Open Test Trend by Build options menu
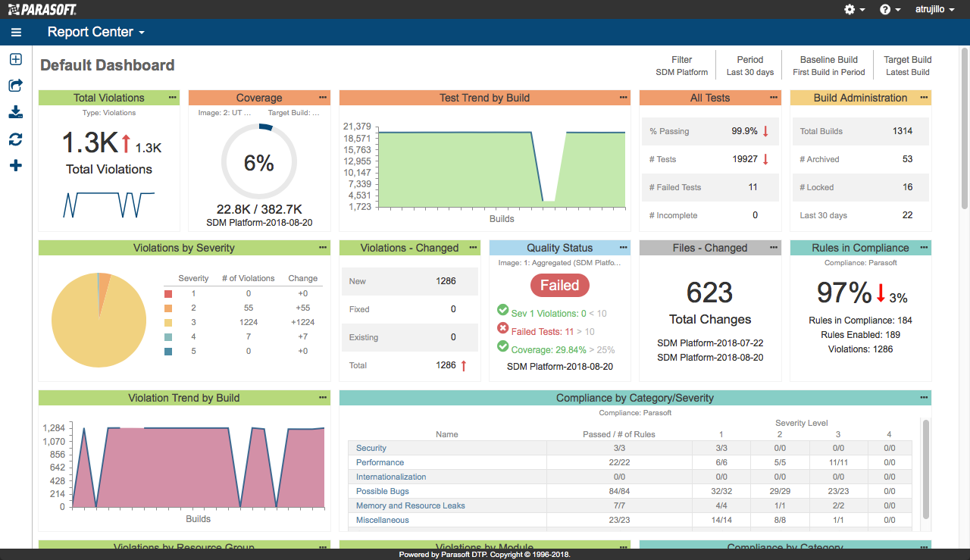 click(x=624, y=97)
